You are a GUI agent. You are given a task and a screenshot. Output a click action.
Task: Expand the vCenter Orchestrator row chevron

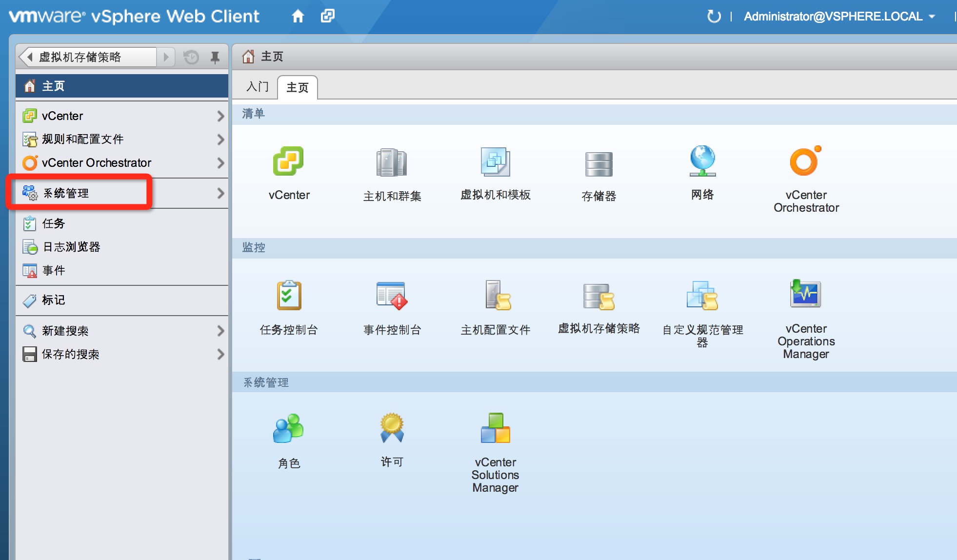(220, 163)
